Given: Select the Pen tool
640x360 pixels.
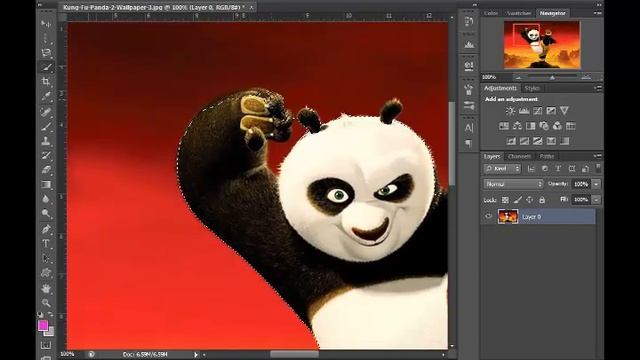Looking at the screenshot, I should [x=46, y=229].
